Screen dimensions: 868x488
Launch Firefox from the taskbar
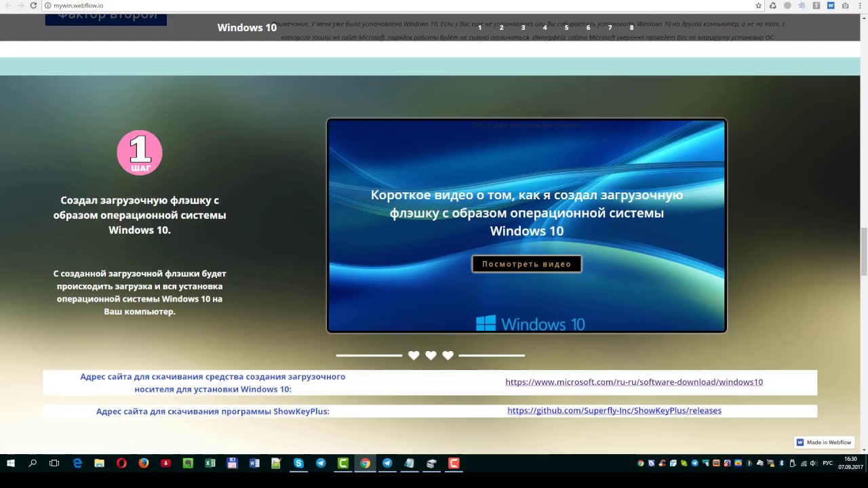pos(144,464)
